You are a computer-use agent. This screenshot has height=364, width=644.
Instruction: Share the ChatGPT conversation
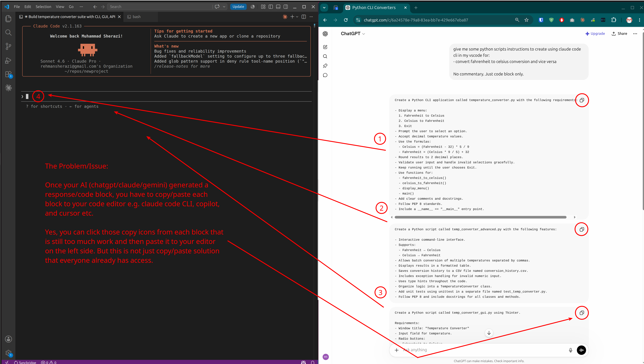tap(619, 34)
